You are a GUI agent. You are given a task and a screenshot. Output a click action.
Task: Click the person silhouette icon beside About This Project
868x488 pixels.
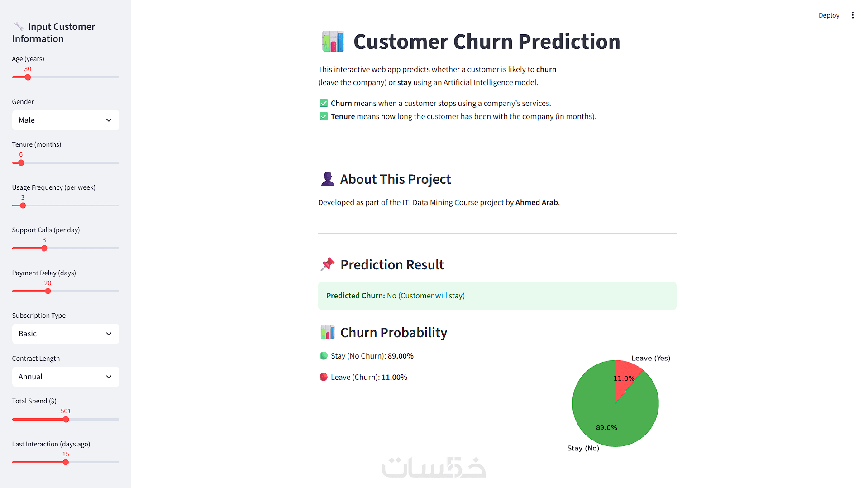328,179
